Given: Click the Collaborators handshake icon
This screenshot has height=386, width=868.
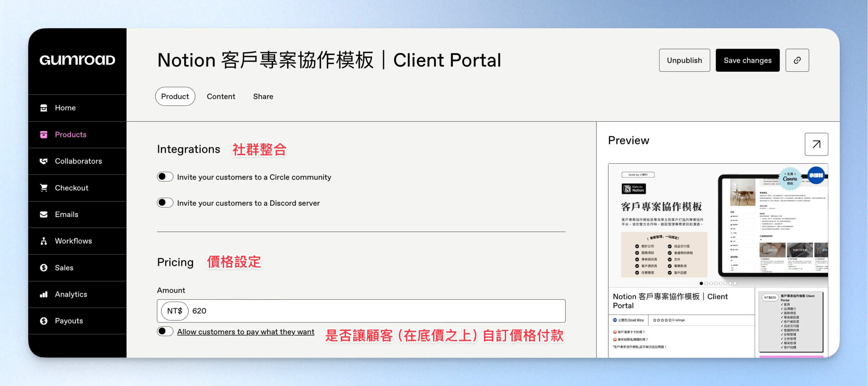Looking at the screenshot, I should click(x=44, y=161).
